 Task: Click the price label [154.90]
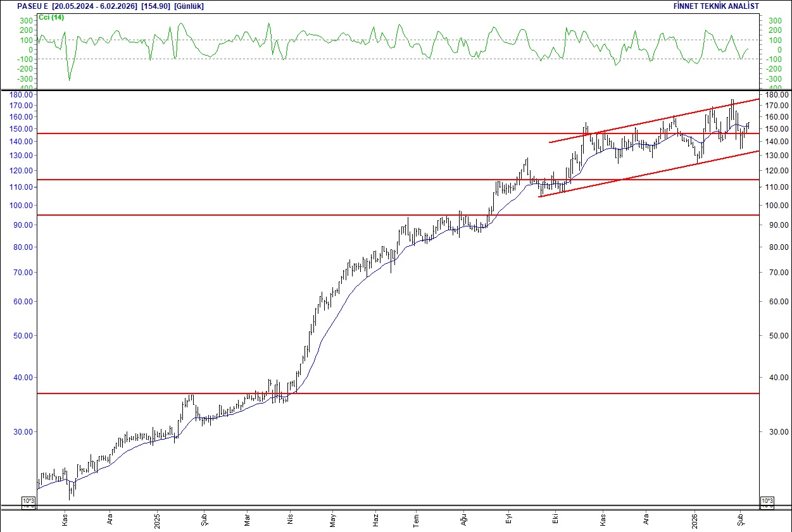point(154,6)
